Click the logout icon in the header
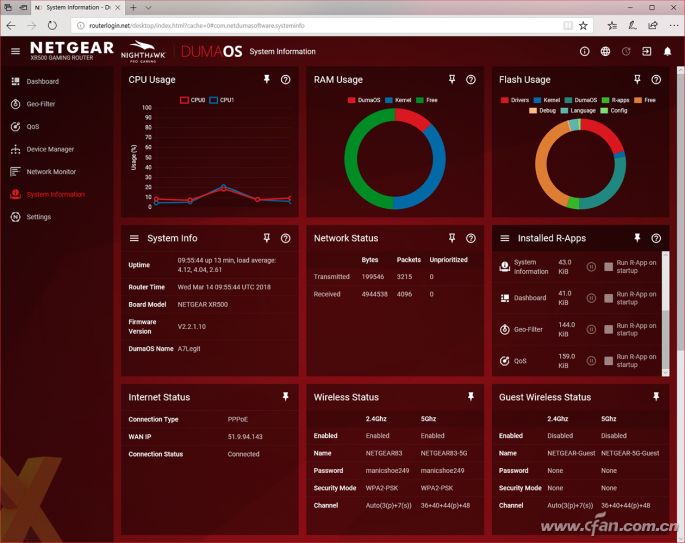This screenshot has width=685, height=543. click(x=647, y=51)
